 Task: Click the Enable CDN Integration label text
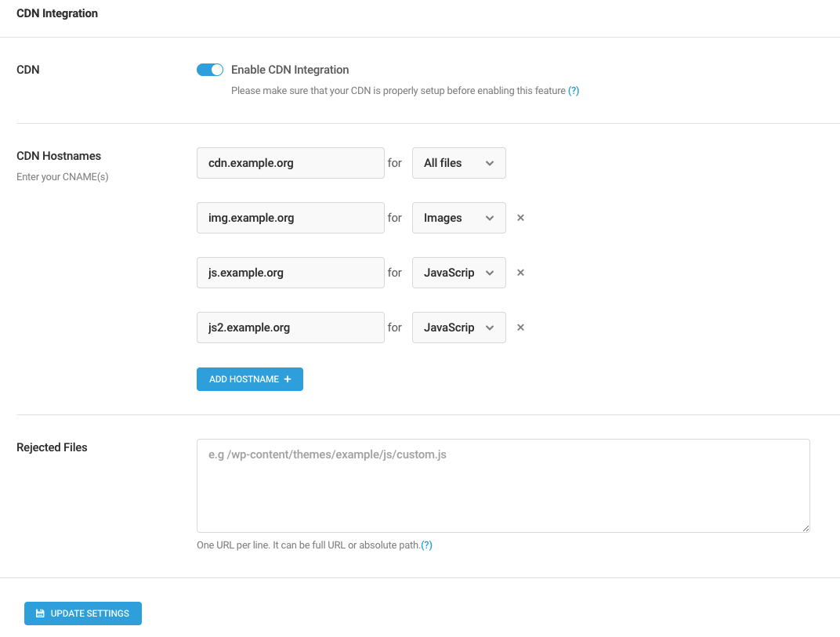[x=290, y=70]
